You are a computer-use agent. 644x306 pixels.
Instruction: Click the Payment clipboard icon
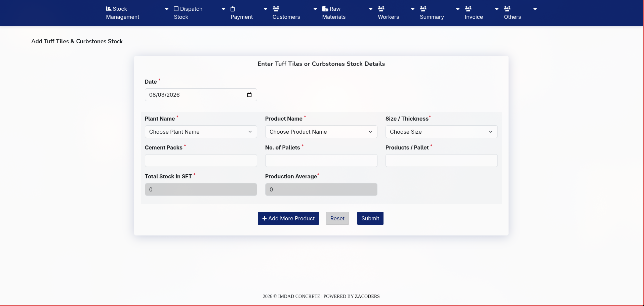click(x=233, y=9)
